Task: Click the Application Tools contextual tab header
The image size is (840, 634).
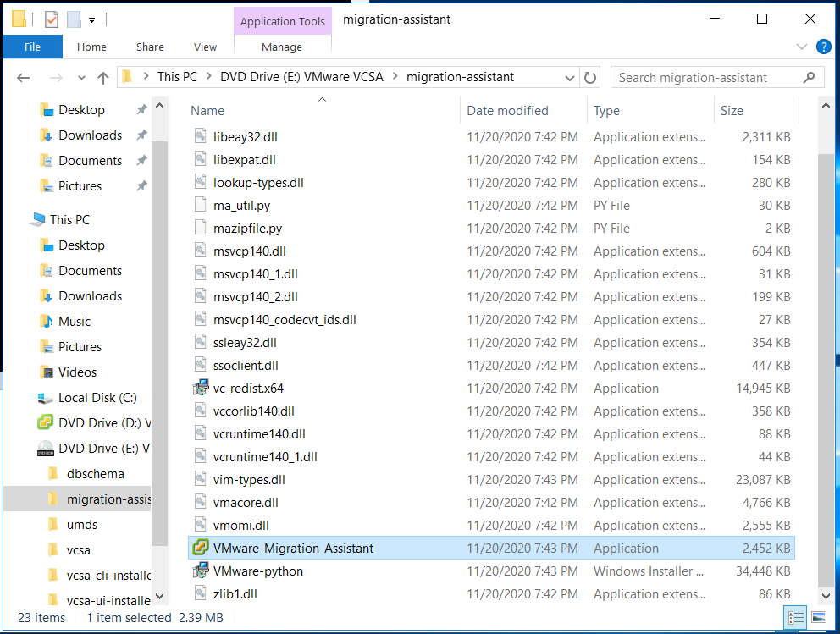Action: (x=282, y=21)
